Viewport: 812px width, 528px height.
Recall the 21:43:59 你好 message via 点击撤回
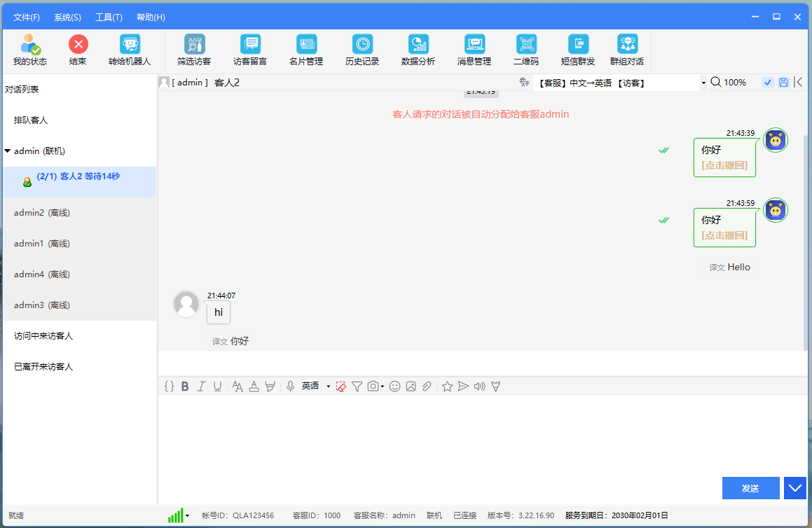click(x=724, y=235)
